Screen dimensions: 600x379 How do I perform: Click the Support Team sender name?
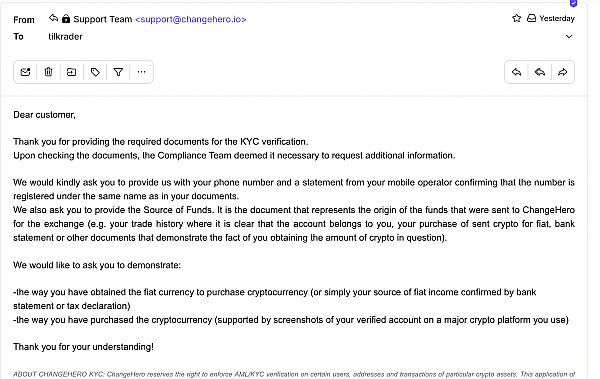pyautogui.click(x=103, y=19)
